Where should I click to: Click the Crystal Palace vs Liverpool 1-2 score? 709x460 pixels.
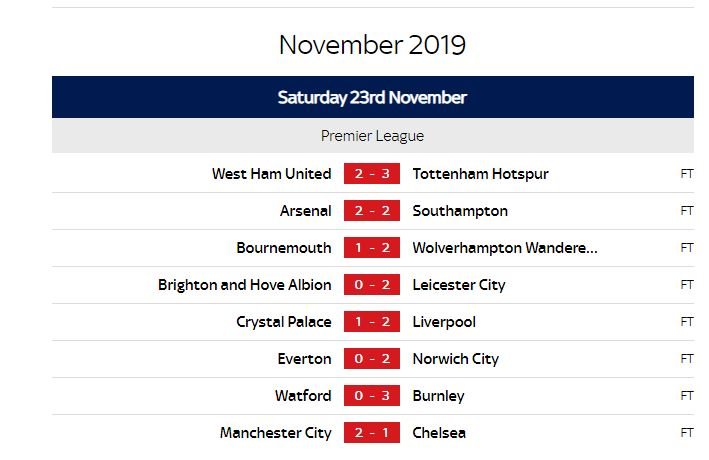point(372,322)
